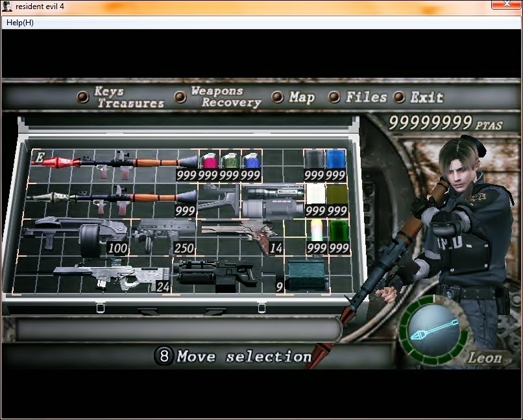Click the resident evil 4 window icon
Viewport: 523px width, 420px height.
point(7,6)
